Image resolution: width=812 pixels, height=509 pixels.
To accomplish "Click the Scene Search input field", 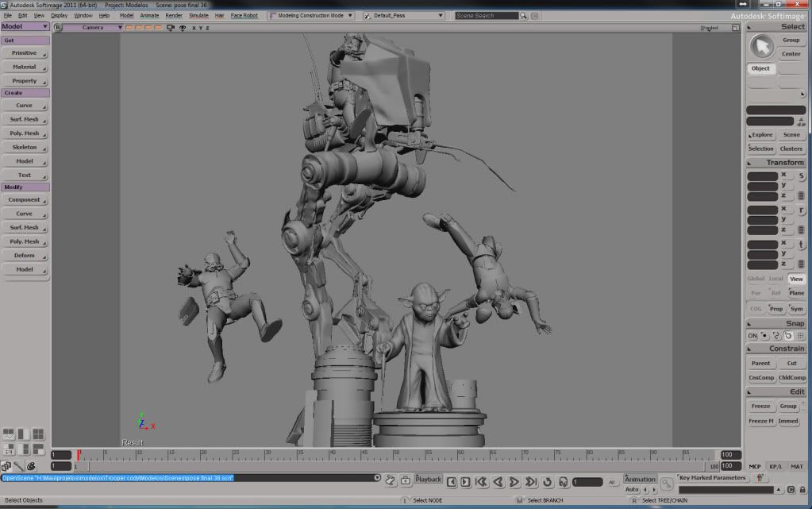I will tap(487, 15).
